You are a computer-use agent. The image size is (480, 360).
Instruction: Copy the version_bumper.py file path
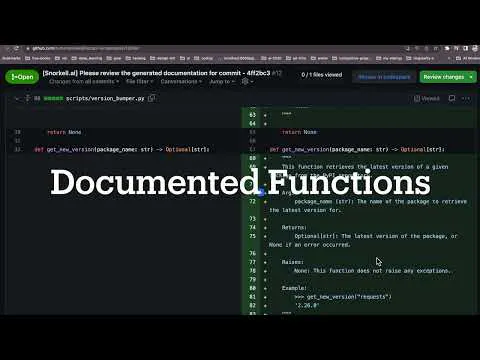tap(152, 98)
